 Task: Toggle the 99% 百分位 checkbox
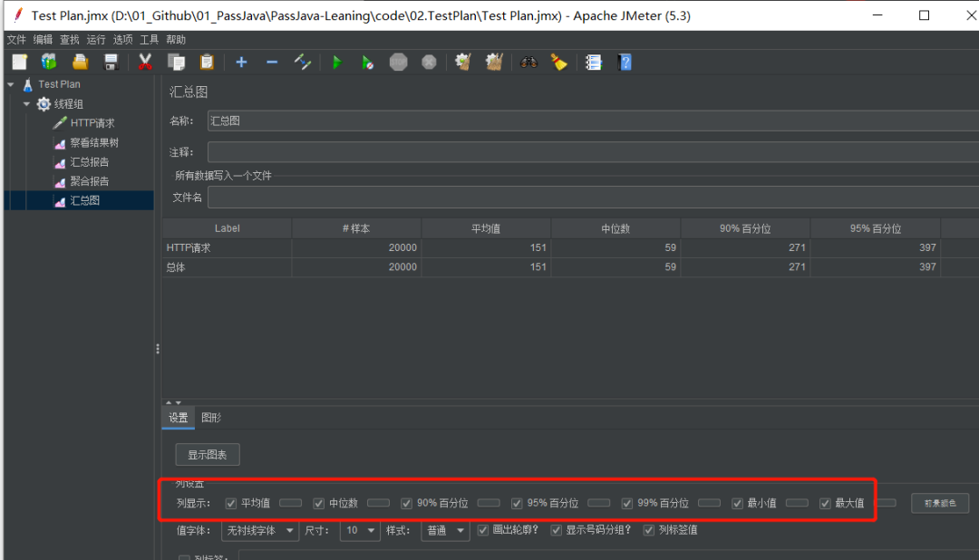point(627,503)
